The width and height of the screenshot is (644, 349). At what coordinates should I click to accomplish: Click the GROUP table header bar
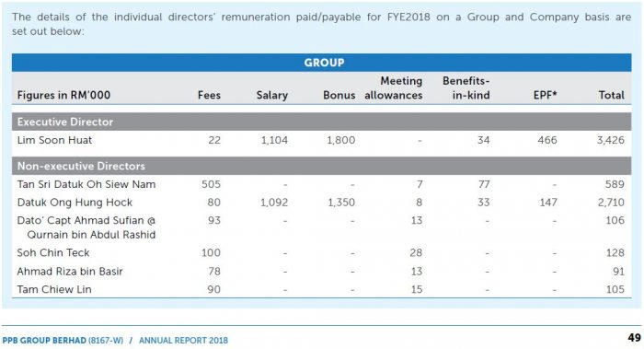[322, 63]
